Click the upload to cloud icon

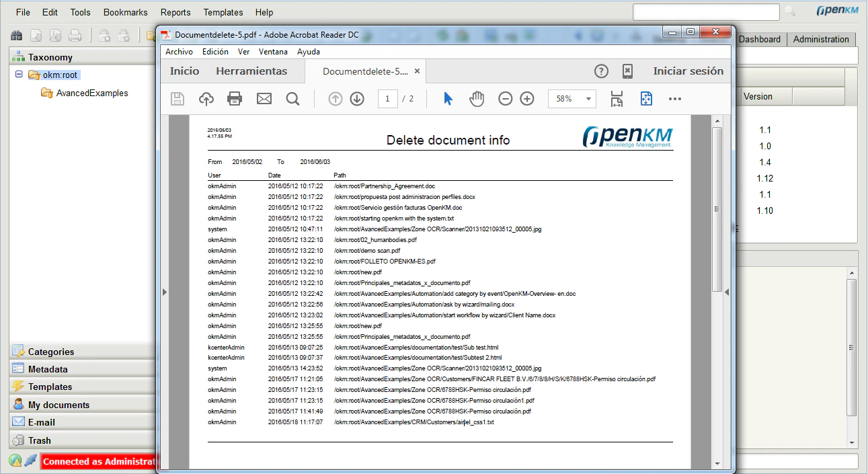(x=206, y=99)
